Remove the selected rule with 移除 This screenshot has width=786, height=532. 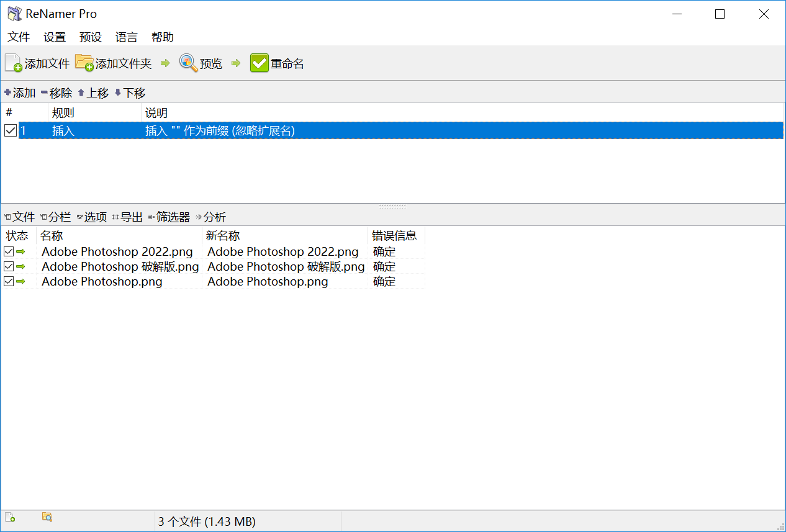tap(56, 93)
